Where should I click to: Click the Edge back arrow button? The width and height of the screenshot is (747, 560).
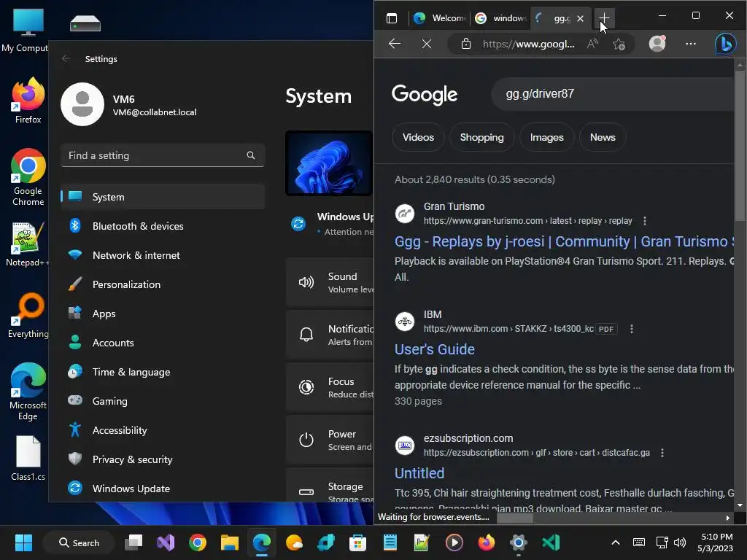point(395,44)
